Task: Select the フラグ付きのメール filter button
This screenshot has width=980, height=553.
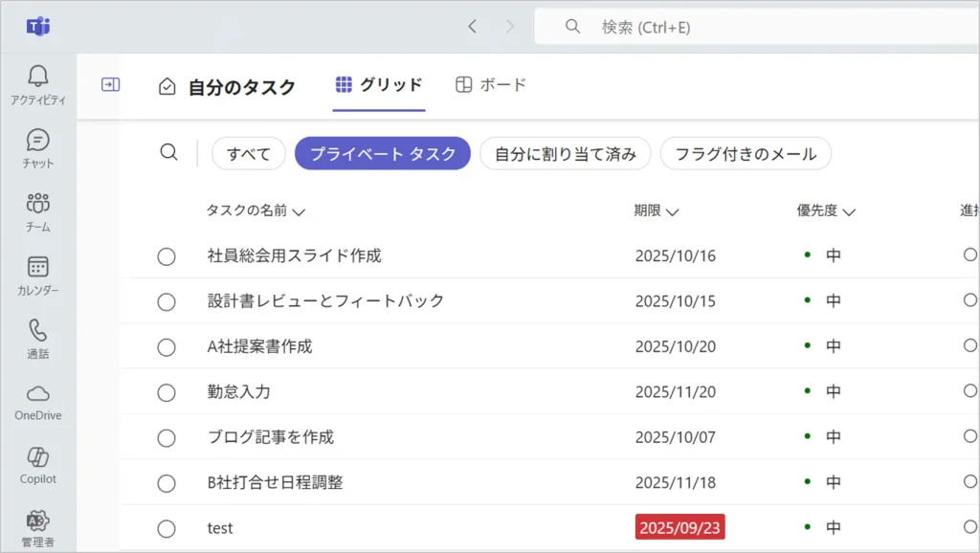Action: pos(746,153)
